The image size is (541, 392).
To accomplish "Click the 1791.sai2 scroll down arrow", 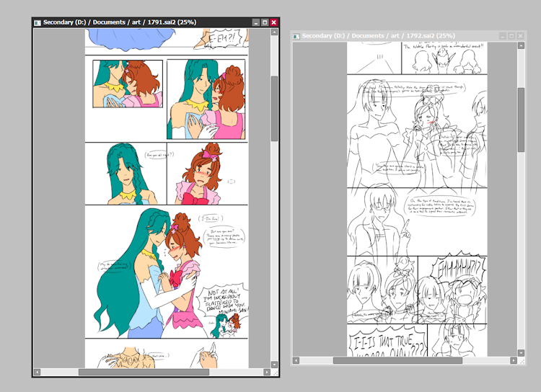I will 274,365.
